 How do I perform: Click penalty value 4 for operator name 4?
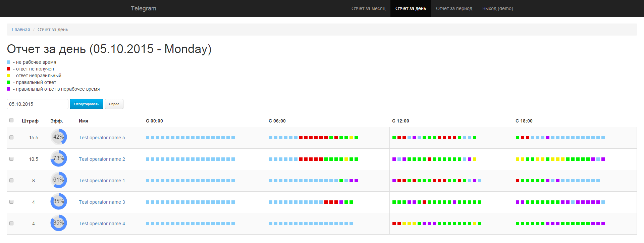point(34,224)
